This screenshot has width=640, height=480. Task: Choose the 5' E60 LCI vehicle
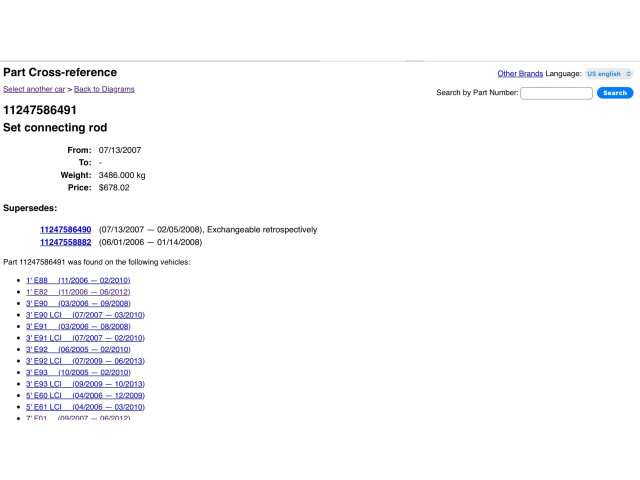(x=85, y=395)
